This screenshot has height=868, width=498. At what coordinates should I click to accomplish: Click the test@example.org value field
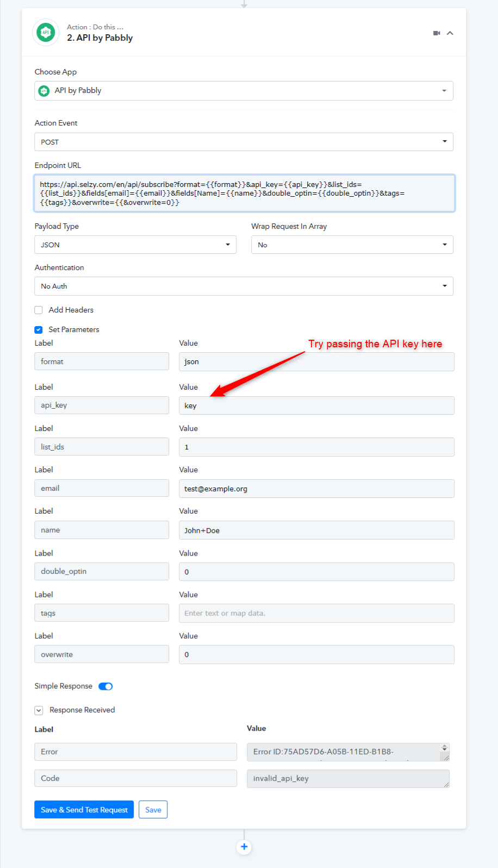(316, 489)
